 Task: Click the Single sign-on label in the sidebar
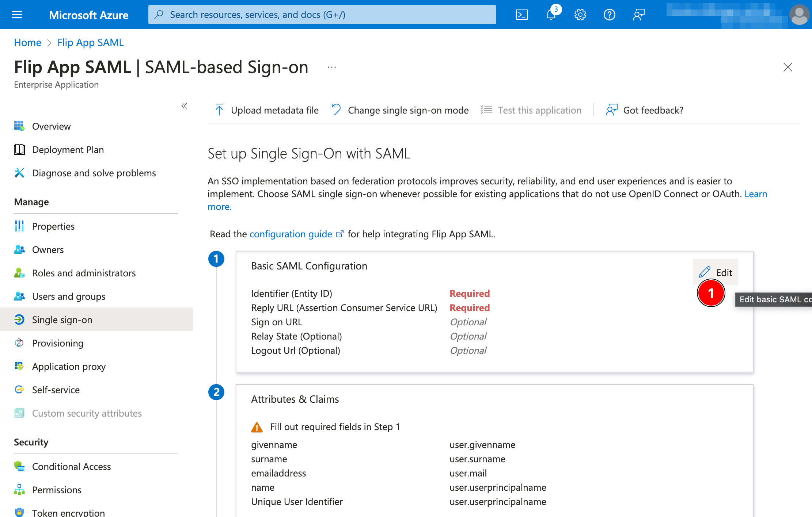coord(62,320)
